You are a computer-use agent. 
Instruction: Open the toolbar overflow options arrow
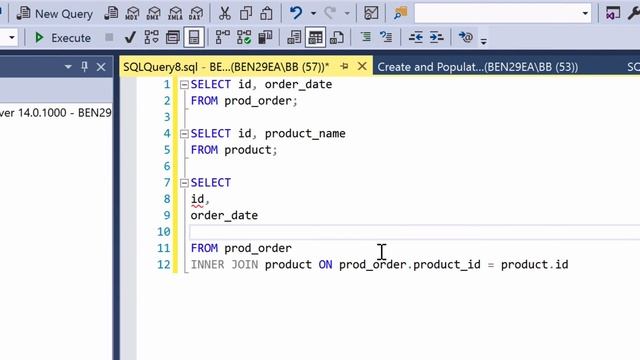(x=484, y=41)
